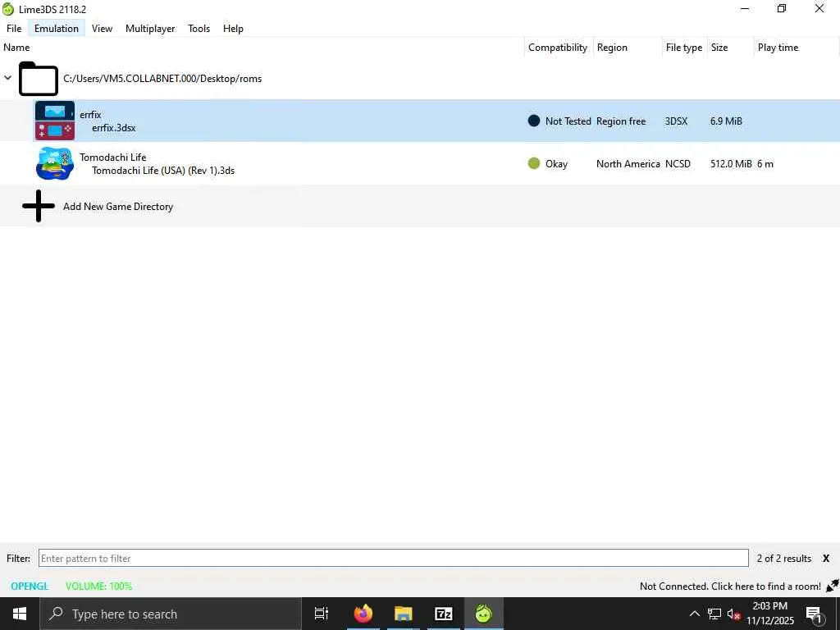The width and height of the screenshot is (840, 630).
Task: Click the 6 m play time cell
Action: pyautogui.click(x=765, y=164)
